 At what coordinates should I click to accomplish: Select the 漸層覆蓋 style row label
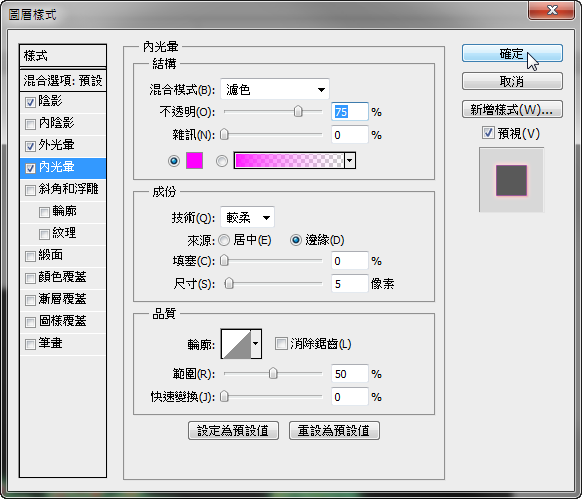pos(62,299)
